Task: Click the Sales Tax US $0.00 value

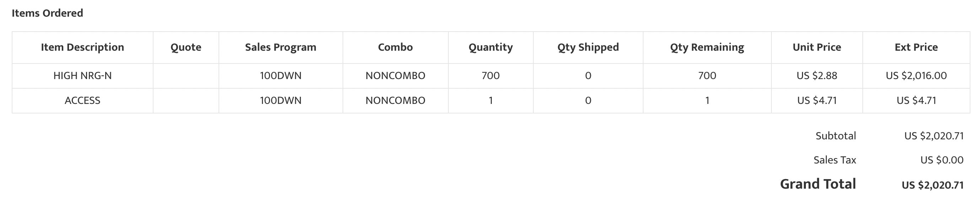Action: point(942,160)
